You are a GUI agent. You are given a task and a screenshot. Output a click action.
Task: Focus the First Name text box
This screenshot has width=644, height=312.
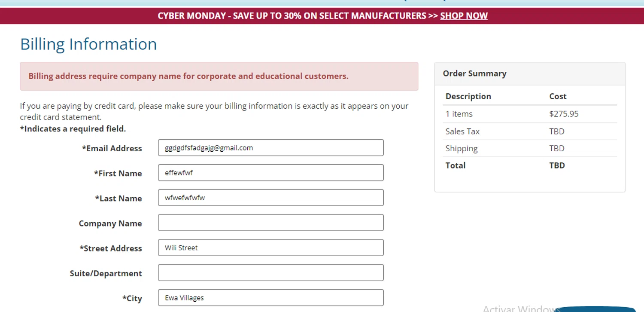[270, 173]
